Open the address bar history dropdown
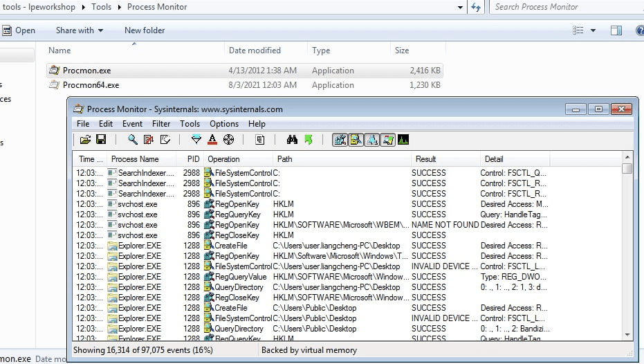 pos(460,7)
